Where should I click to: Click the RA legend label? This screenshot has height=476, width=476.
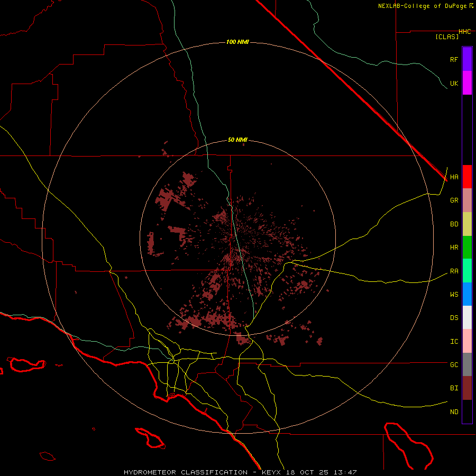[454, 271]
